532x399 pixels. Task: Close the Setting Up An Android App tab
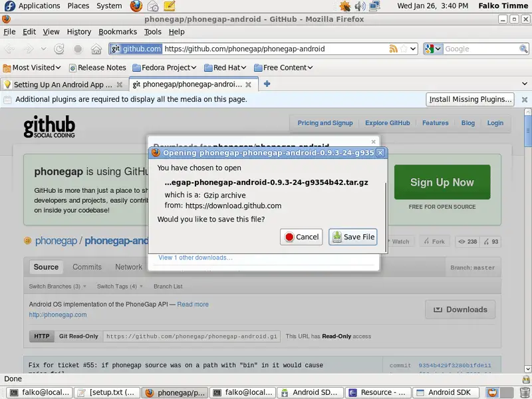tap(120, 84)
